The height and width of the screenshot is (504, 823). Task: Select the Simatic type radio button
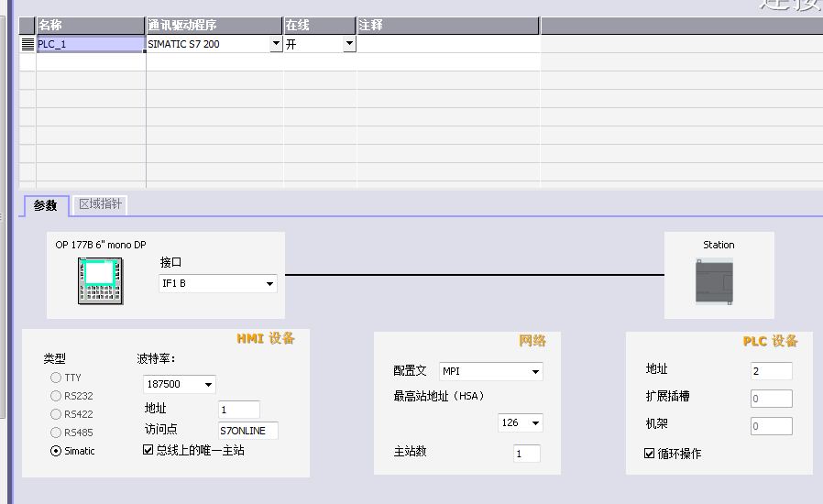coord(56,451)
